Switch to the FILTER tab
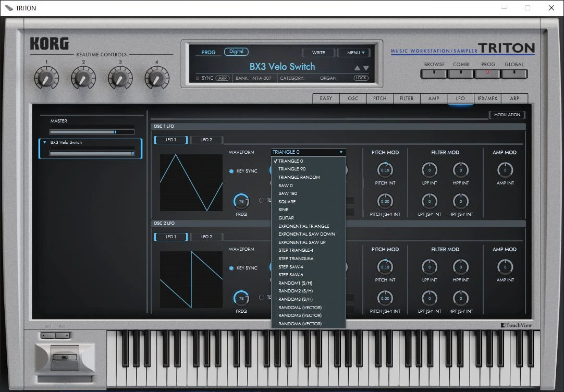The height and width of the screenshot is (392, 564). (407, 98)
